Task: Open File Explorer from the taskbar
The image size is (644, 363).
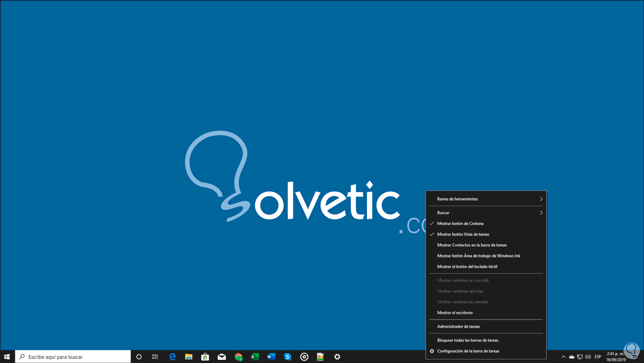Action: tap(188, 357)
